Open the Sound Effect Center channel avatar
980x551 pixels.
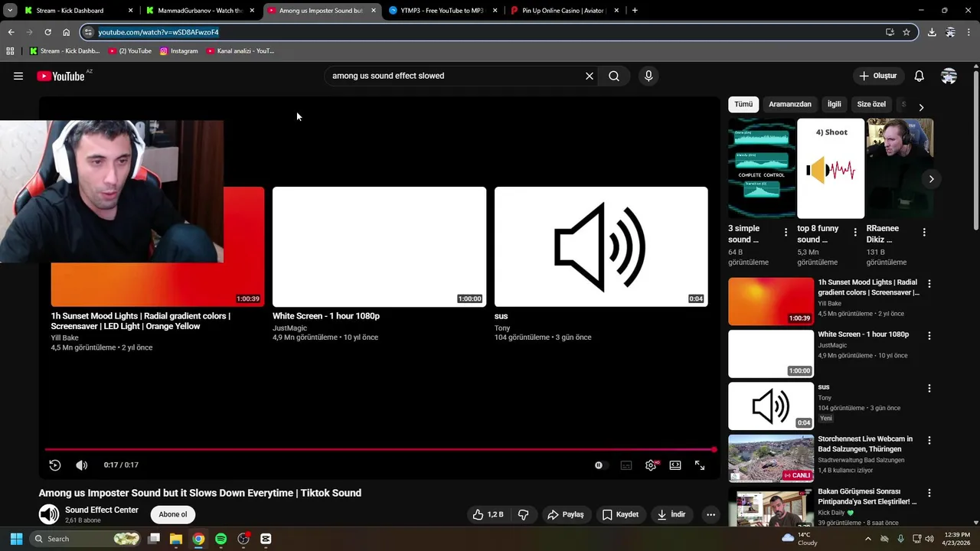pyautogui.click(x=49, y=514)
